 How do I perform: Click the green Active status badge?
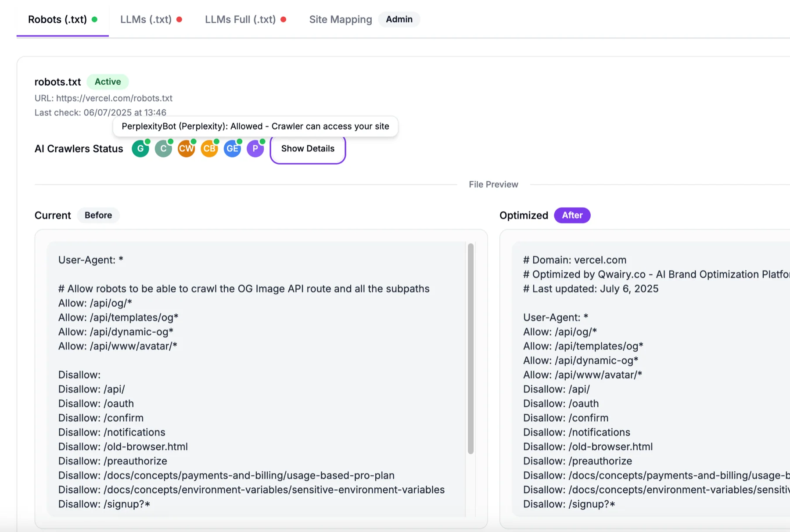point(108,82)
